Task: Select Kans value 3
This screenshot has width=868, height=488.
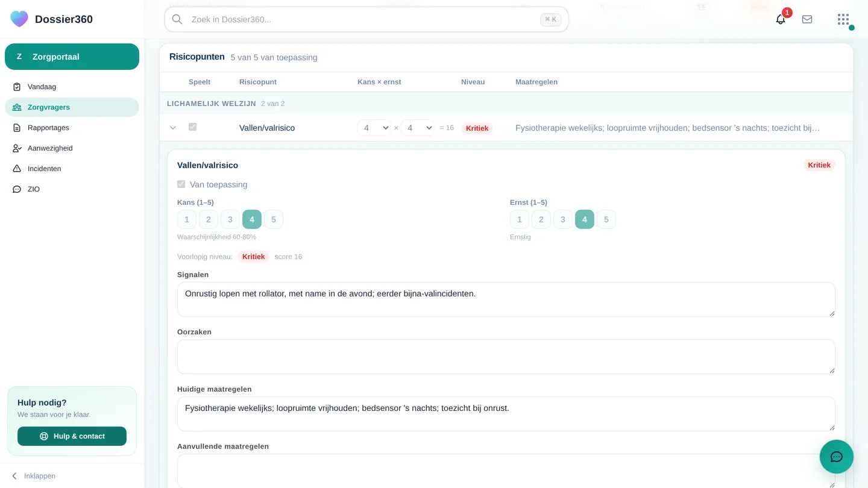Action: (230, 219)
